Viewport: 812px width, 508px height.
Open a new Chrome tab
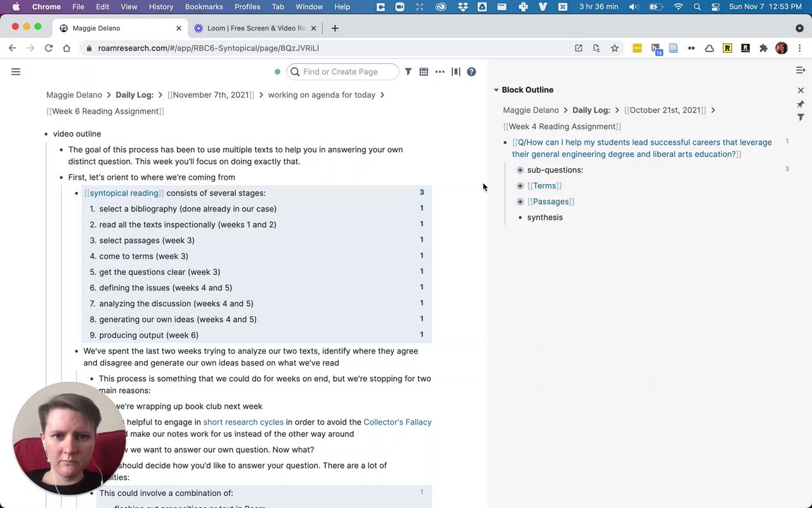(x=335, y=28)
